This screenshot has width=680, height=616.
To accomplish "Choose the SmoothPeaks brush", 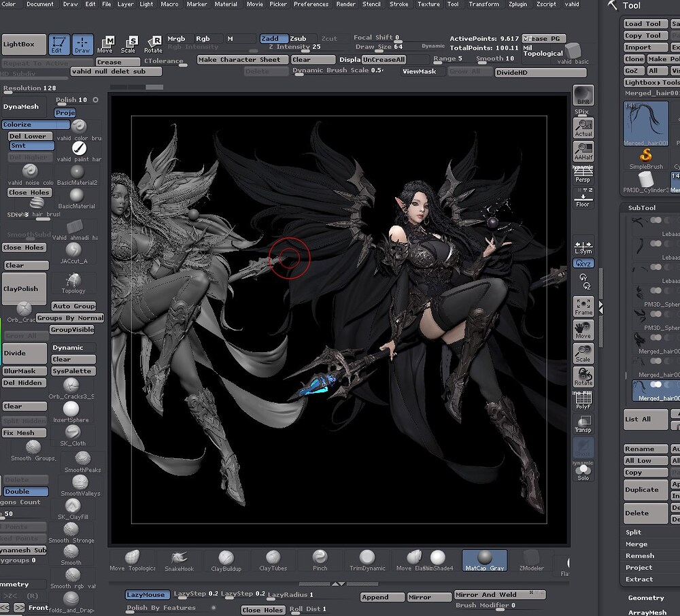I will pyautogui.click(x=82, y=462).
